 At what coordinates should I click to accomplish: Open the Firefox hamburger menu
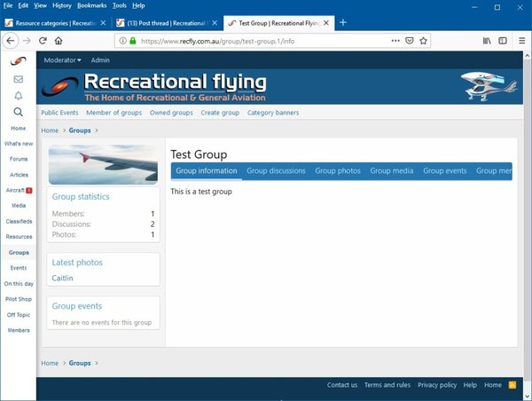tap(520, 41)
